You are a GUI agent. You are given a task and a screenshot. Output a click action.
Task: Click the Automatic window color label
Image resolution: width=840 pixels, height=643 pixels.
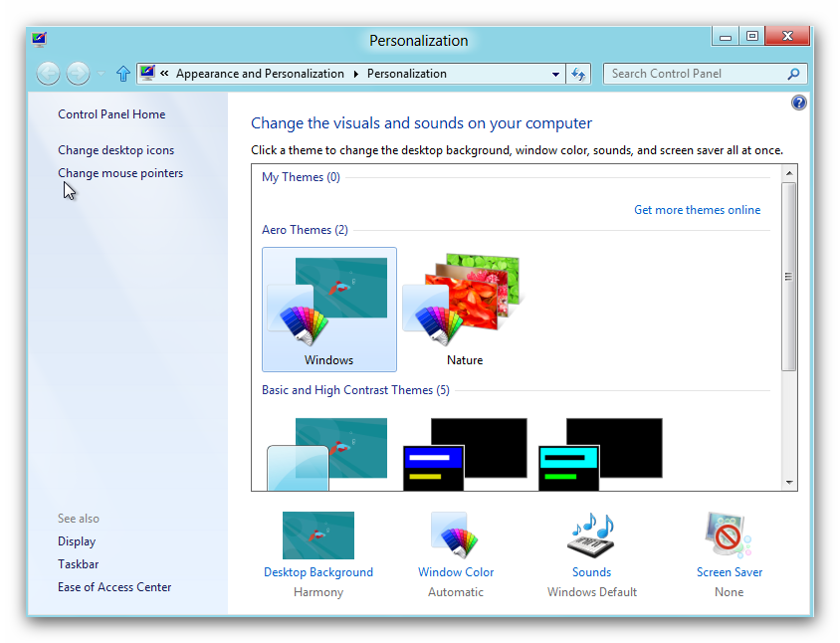click(x=456, y=592)
